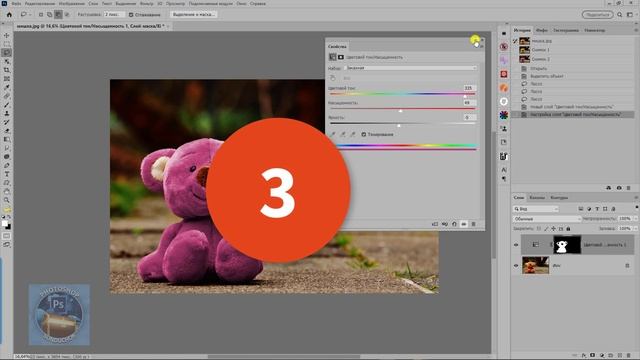Open the Fill slider dropdown arrow
This screenshot has width=640, height=360.
[636, 229]
